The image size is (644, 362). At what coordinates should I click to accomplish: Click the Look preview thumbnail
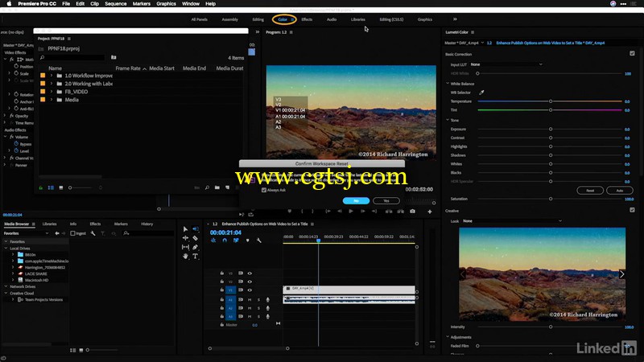[x=542, y=274]
